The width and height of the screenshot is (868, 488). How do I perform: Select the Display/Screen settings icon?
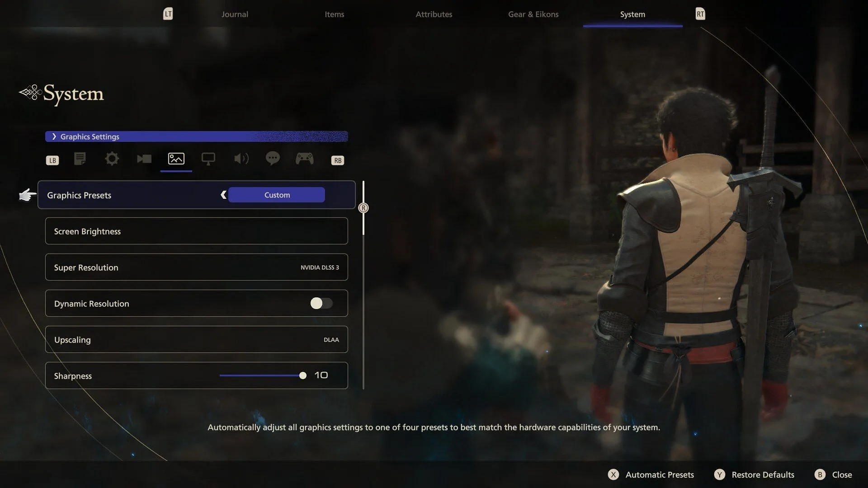tap(208, 159)
